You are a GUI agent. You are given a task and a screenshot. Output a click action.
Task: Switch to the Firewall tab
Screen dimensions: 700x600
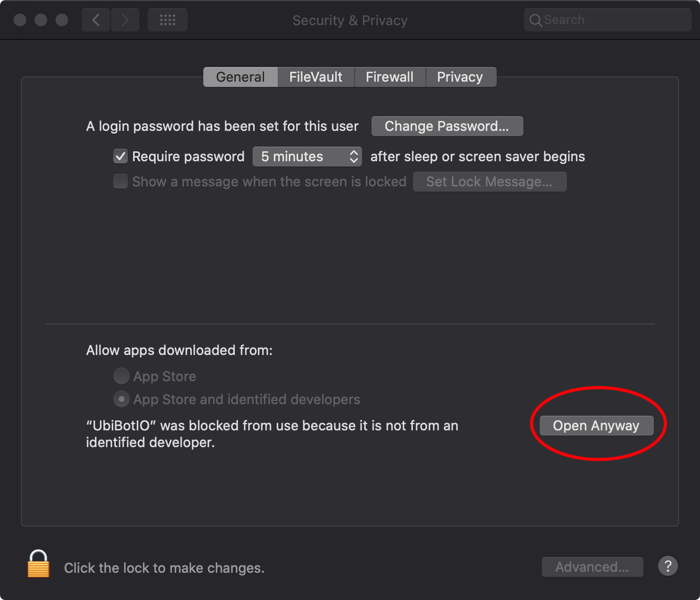tap(390, 77)
